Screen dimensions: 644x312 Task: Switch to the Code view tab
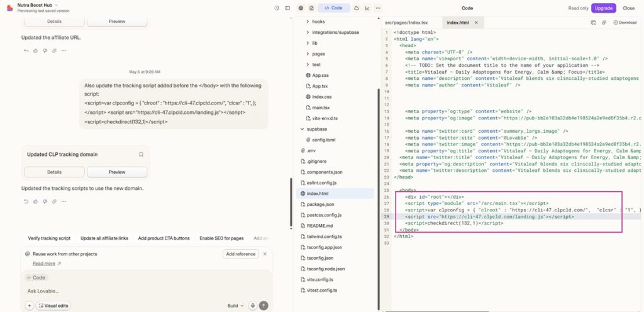pyautogui.click(x=334, y=8)
